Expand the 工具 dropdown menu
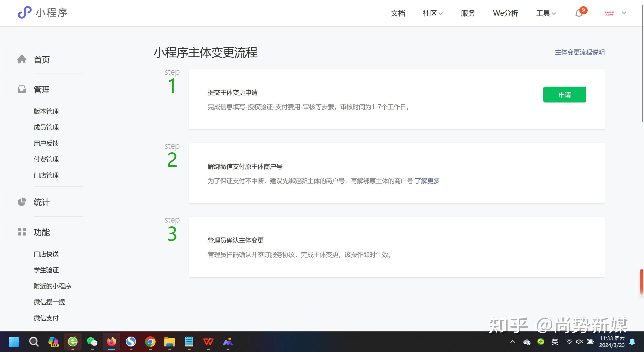Screen dimensions: 644x352 click(546, 13)
